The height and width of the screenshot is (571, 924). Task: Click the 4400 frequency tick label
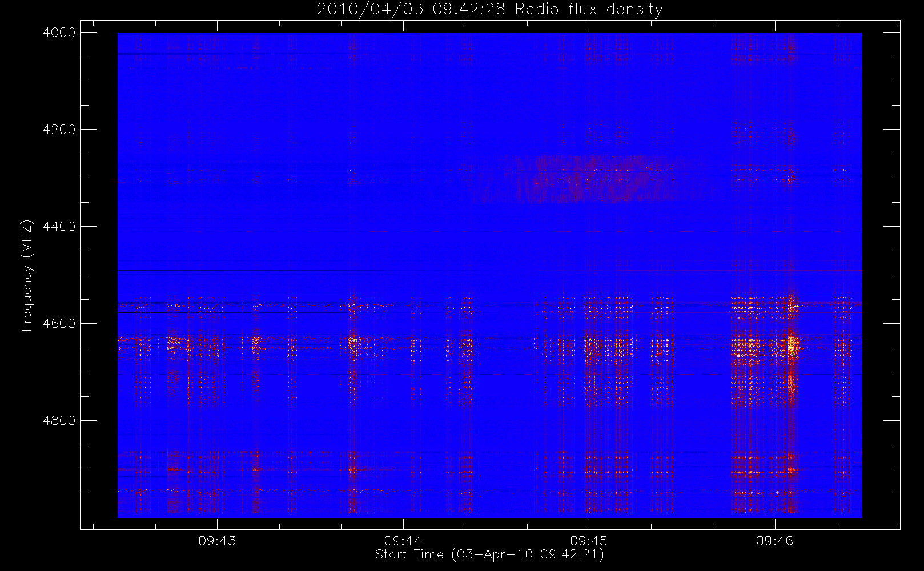click(59, 227)
